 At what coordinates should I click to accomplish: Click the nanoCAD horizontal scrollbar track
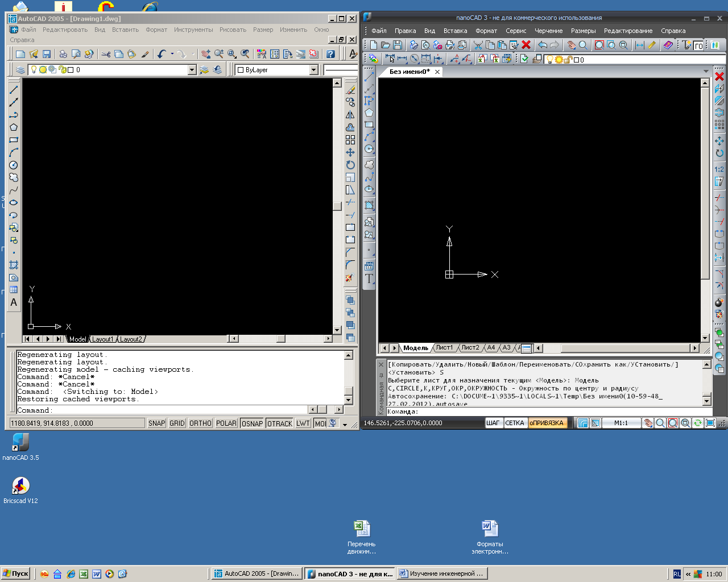pyautogui.click(x=617, y=348)
